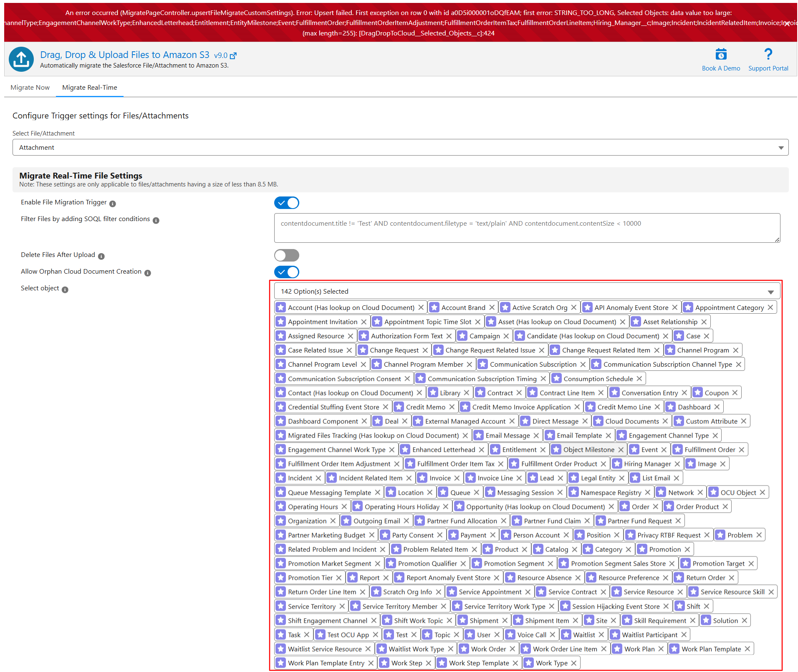Select the Migrate Real-Time tab
Screen dimensions: 798x672
point(90,88)
